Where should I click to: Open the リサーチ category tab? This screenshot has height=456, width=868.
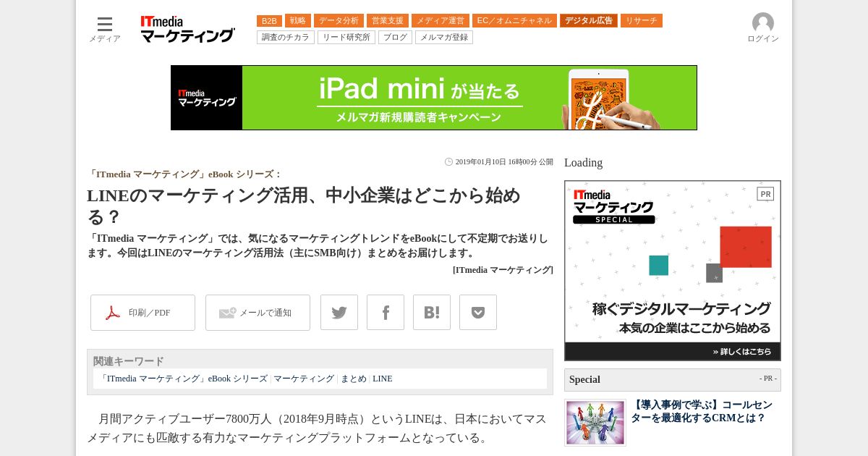[642, 21]
